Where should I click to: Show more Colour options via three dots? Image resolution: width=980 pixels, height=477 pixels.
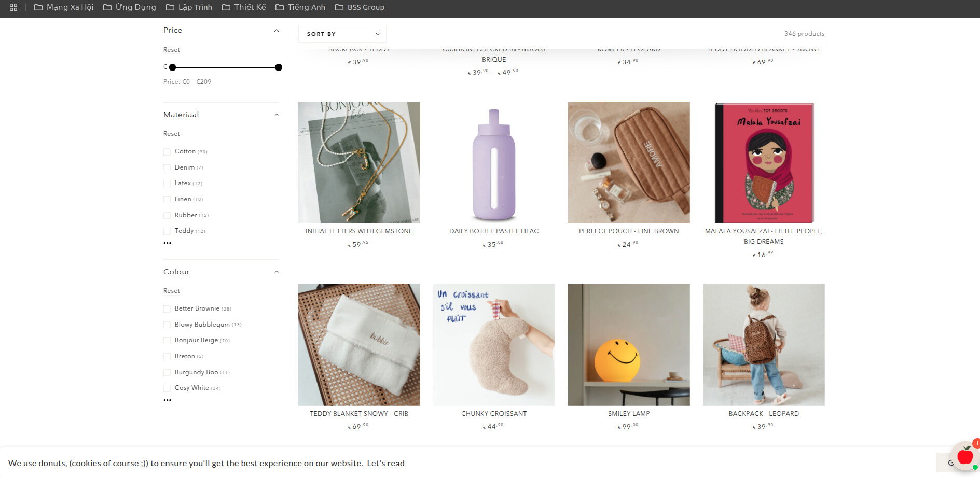tap(167, 400)
